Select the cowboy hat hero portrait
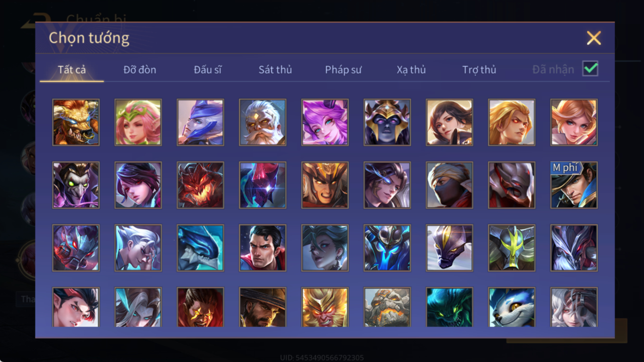The height and width of the screenshot is (362, 644). 263,307
